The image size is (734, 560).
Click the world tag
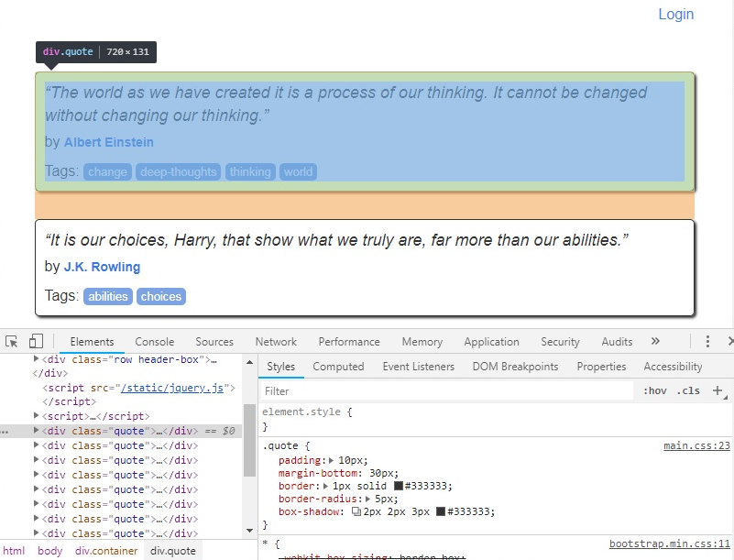pyautogui.click(x=298, y=171)
